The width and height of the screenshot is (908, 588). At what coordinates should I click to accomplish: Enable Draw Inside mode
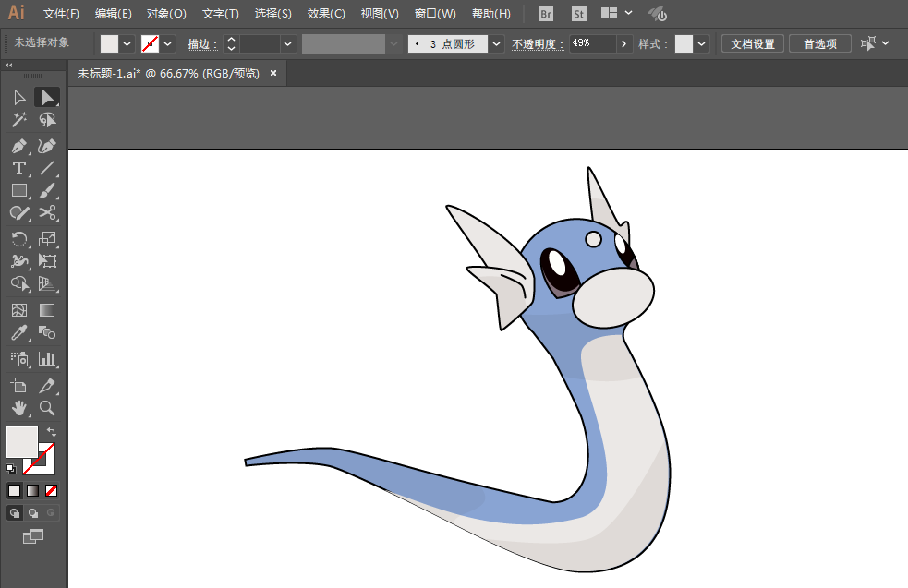tap(51, 512)
